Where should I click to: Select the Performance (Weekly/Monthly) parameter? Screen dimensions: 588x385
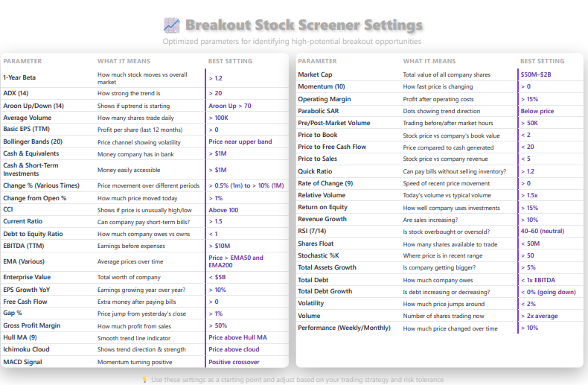coord(344,328)
